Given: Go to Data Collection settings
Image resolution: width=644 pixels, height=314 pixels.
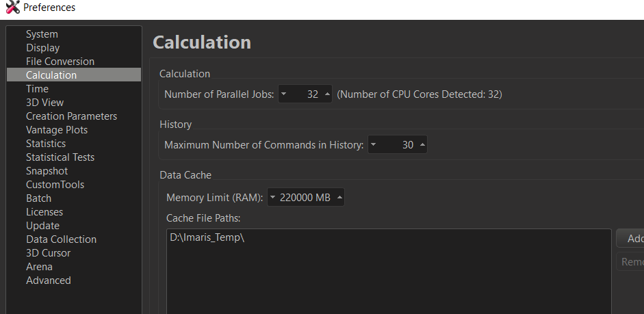Looking at the screenshot, I should click(x=61, y=239).
